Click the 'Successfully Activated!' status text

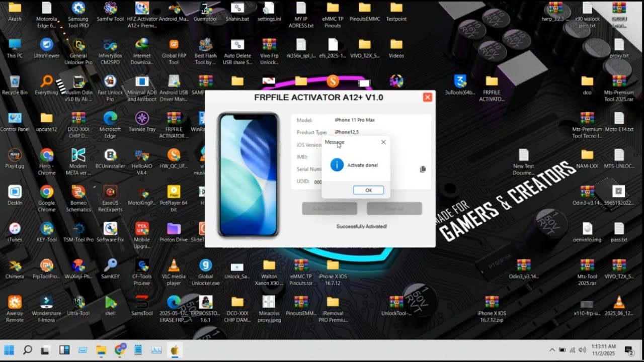[x=362, y=226]
